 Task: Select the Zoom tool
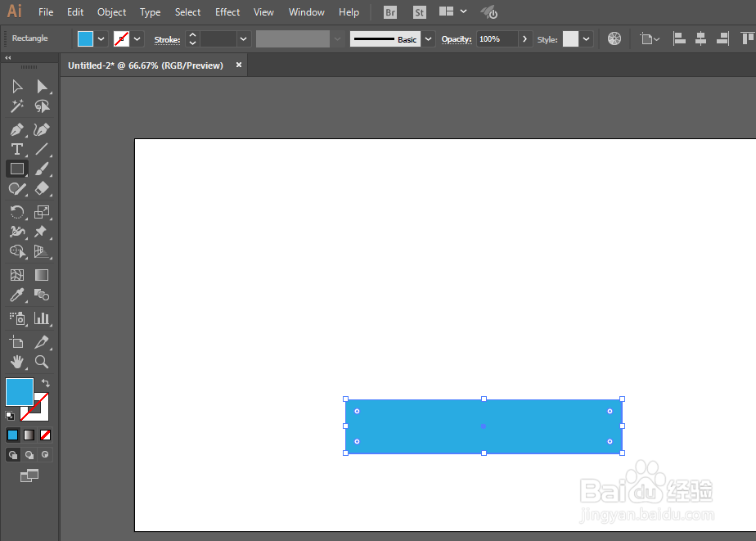42,362
